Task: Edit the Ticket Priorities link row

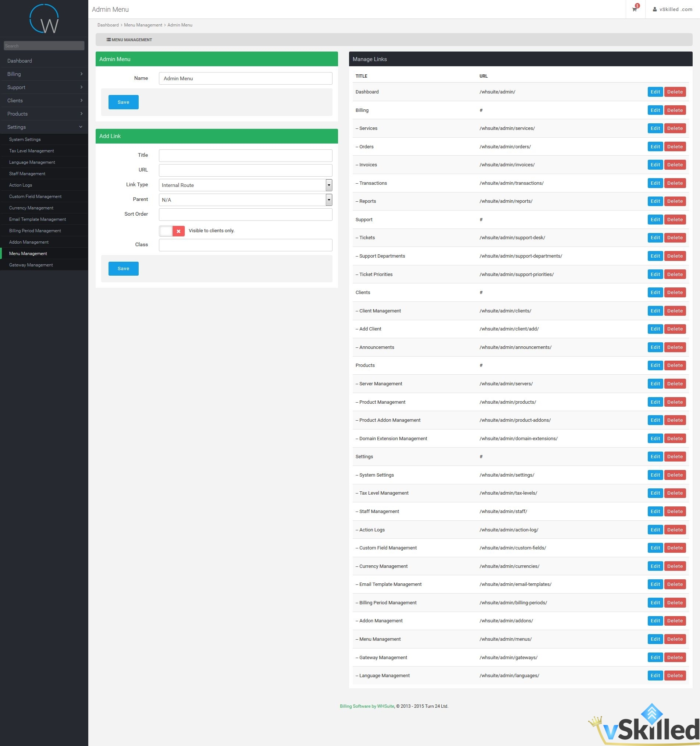Action: (655, 274)
